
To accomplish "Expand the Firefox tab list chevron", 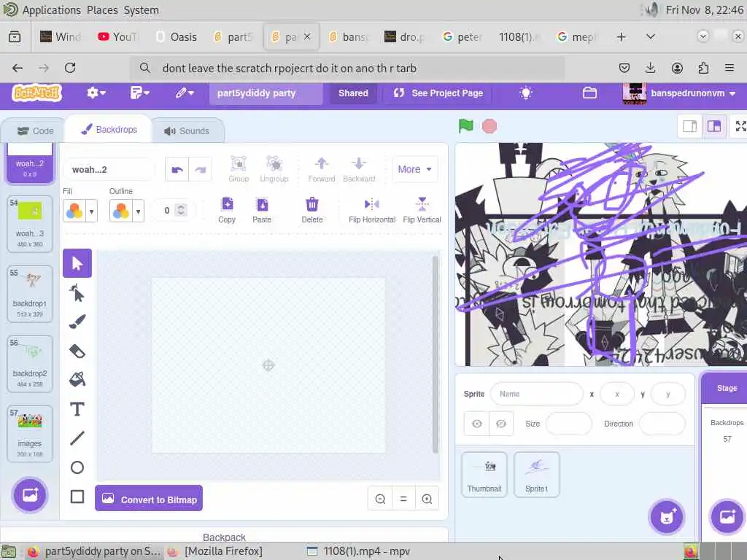I will tap(650, 36).
